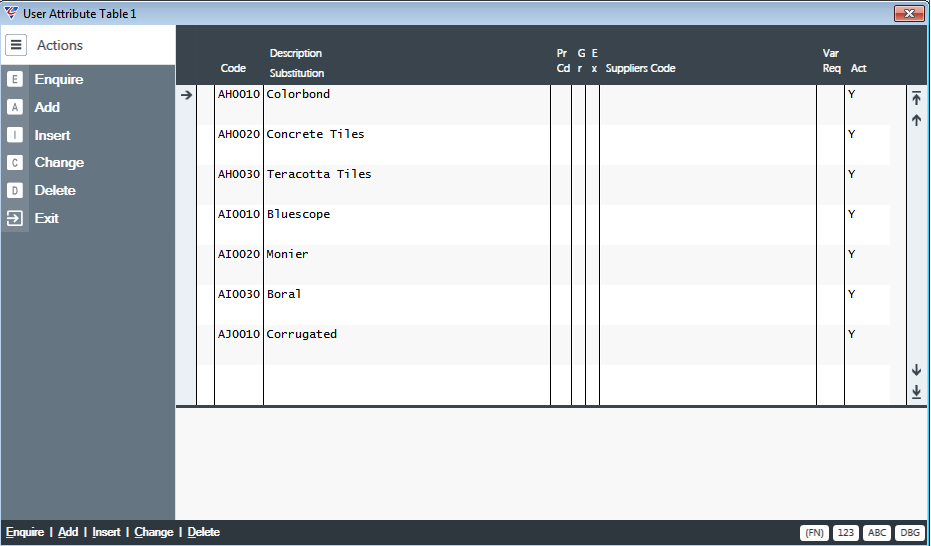Toggle the ABC status indicator
The width and height of the screenshot is (931, 546).
coord(877,532)
